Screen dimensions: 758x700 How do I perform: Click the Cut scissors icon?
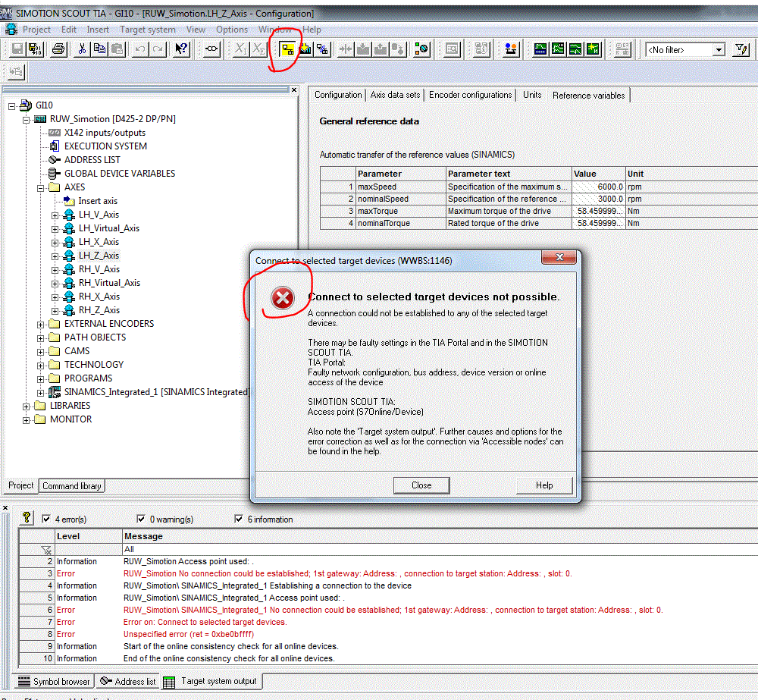coord(82,49)
